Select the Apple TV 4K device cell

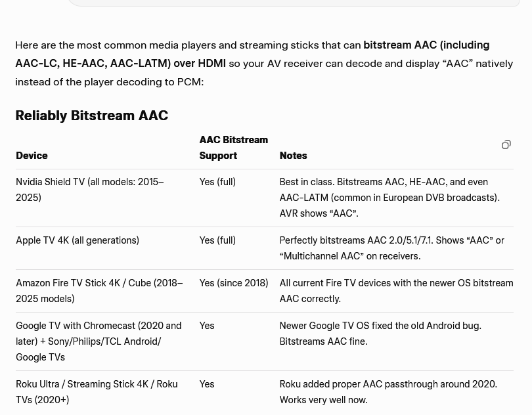(x=78, y=240)
